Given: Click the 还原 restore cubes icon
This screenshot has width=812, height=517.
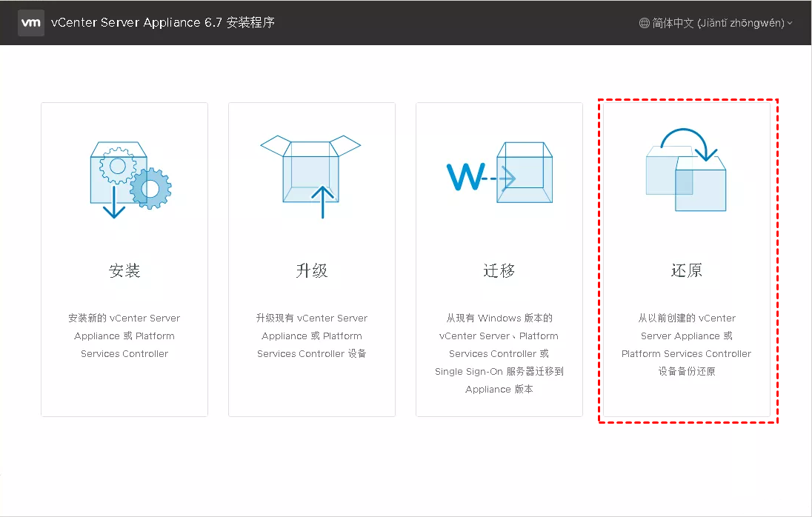Looking at the screenshot, I should tap(686, 170).
